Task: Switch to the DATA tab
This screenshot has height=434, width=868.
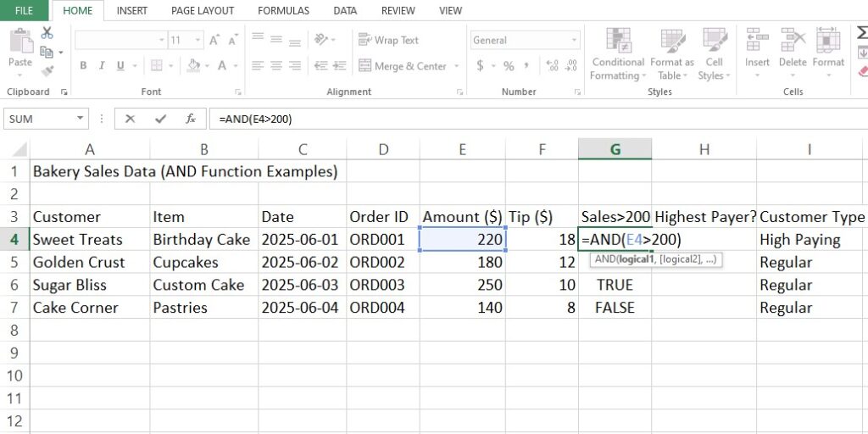Action: [347, 10]
